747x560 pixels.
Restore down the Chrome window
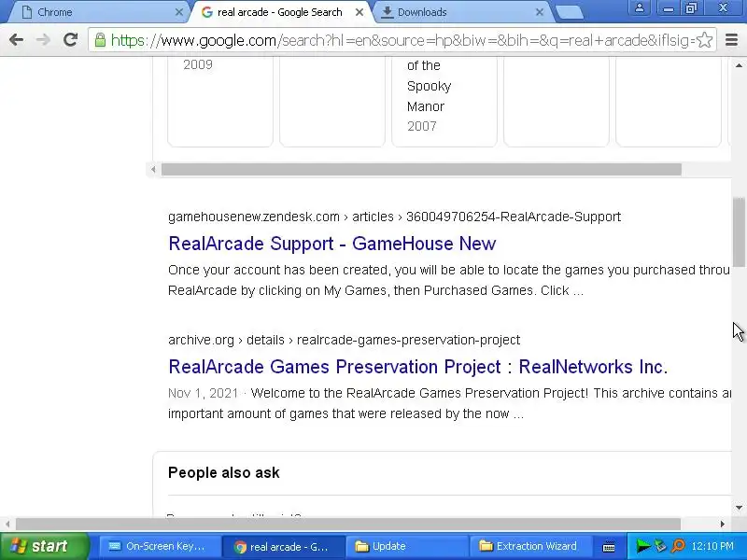pos(692,8)
